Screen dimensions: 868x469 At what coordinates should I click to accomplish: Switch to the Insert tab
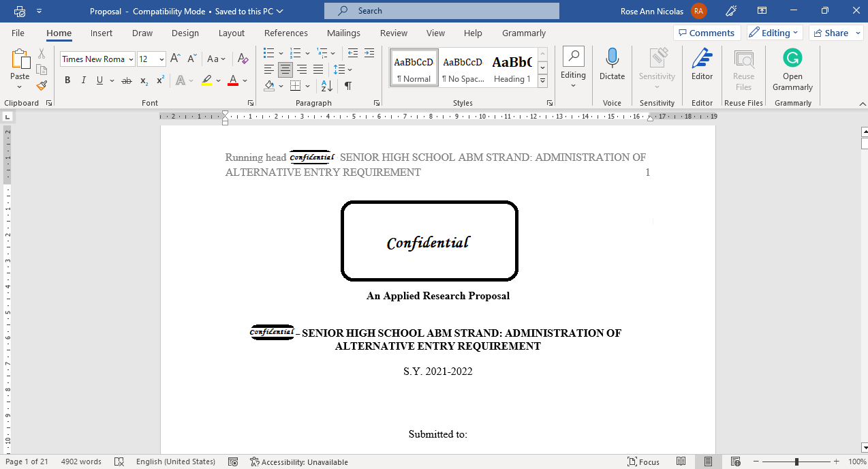tap(102, 33)
